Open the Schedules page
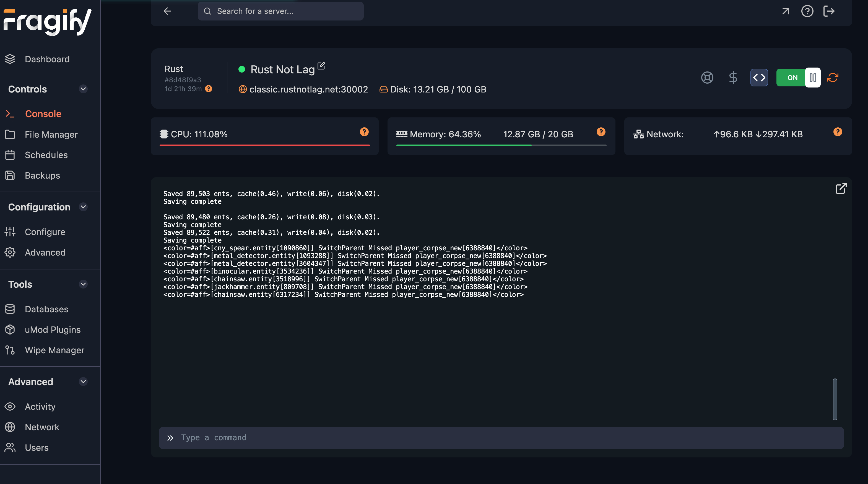This screenshot has width=868, height=484. [x=46, y=155]
